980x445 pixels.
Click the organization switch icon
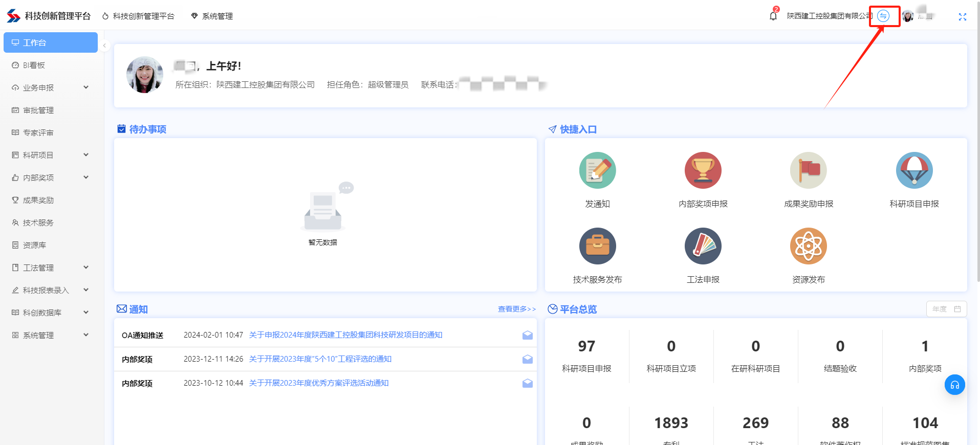pos(883,16)
